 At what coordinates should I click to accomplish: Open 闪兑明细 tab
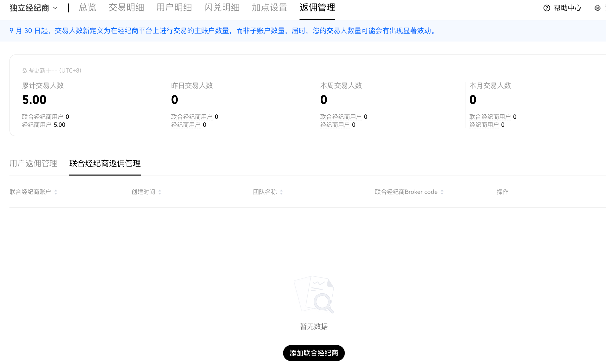tap(222, 7)
